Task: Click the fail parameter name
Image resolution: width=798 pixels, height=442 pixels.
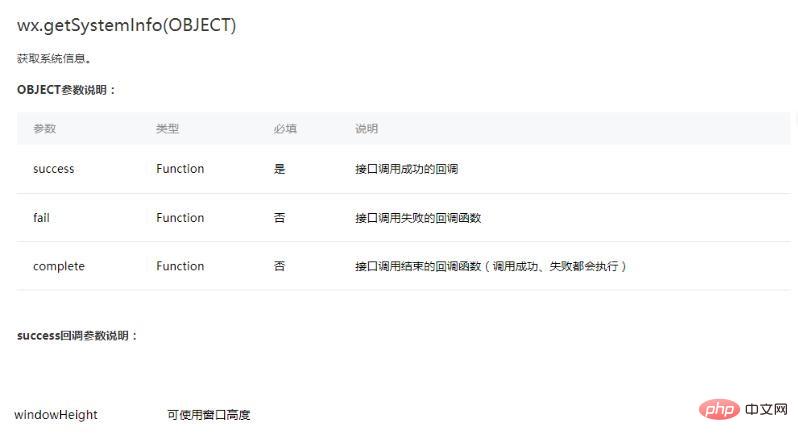Action: [x=41, y=218]
